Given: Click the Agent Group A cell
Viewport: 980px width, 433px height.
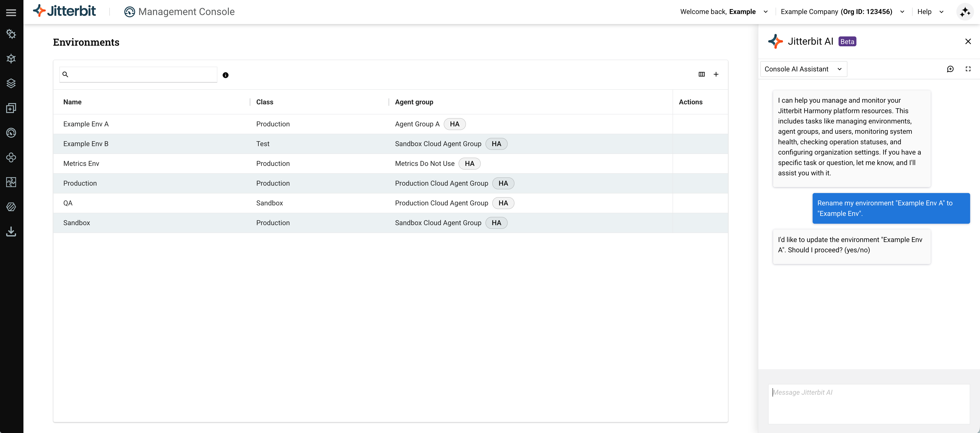Looking at the screenshot, I should 417,124.
